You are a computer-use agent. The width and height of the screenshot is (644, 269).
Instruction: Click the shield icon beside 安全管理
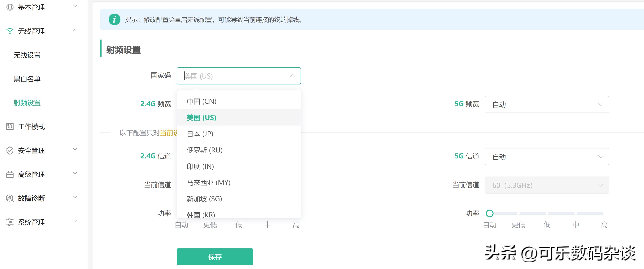(10, 150)
